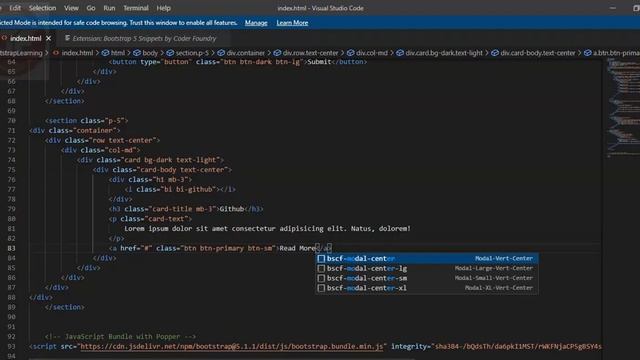Click the word Github on line 79

(x=231, y=209)
